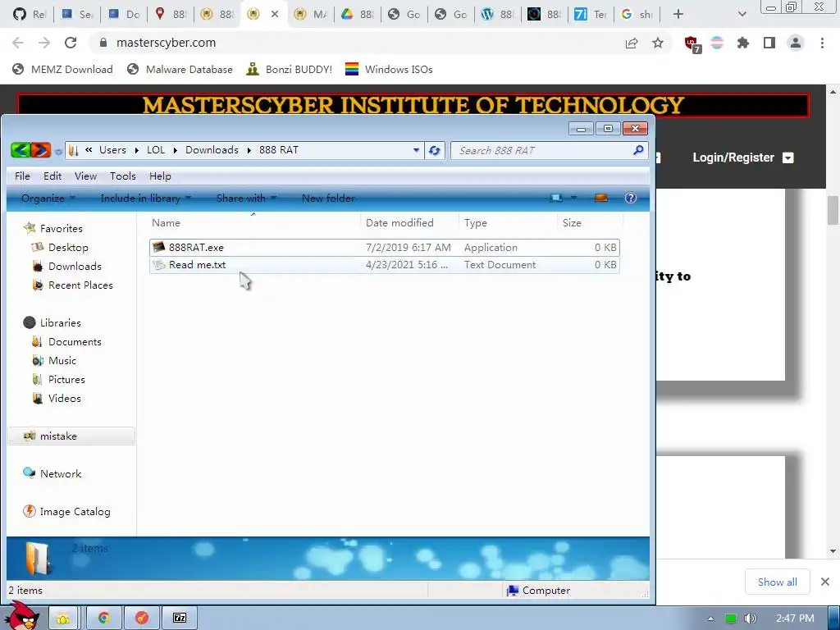Open the Chrome three-dot menu
The width and height of the screenshot is (840, 630).
click(822, 43)
